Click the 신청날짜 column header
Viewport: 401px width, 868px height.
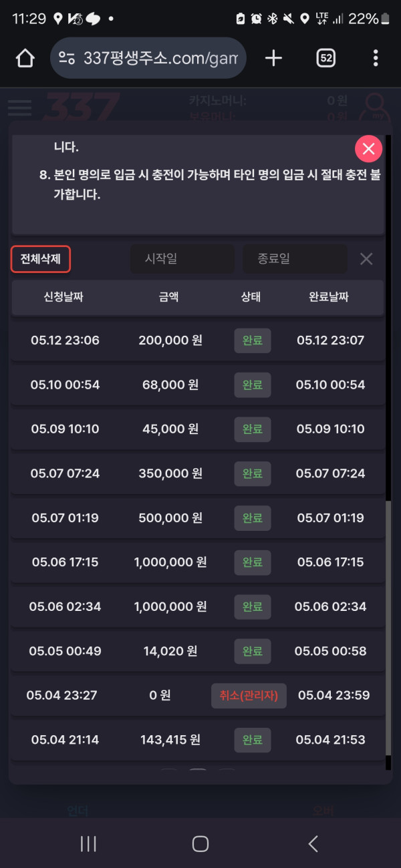pos(63,297)
